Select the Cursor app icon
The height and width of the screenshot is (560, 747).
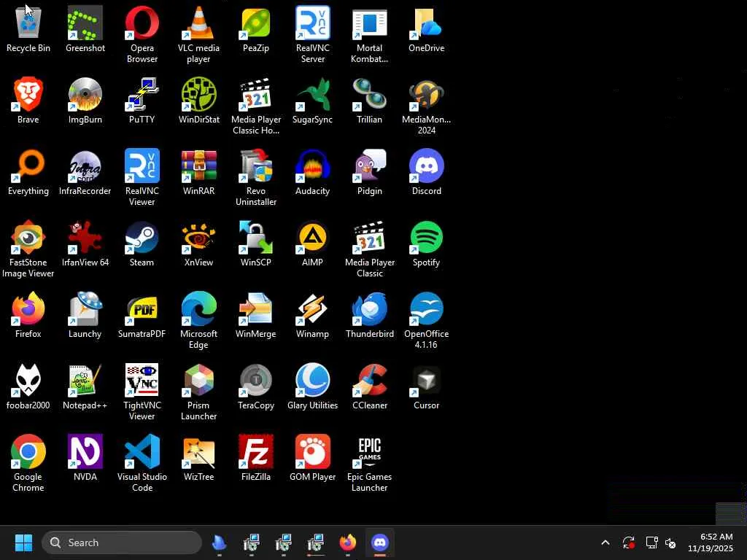tap(426, 379)
